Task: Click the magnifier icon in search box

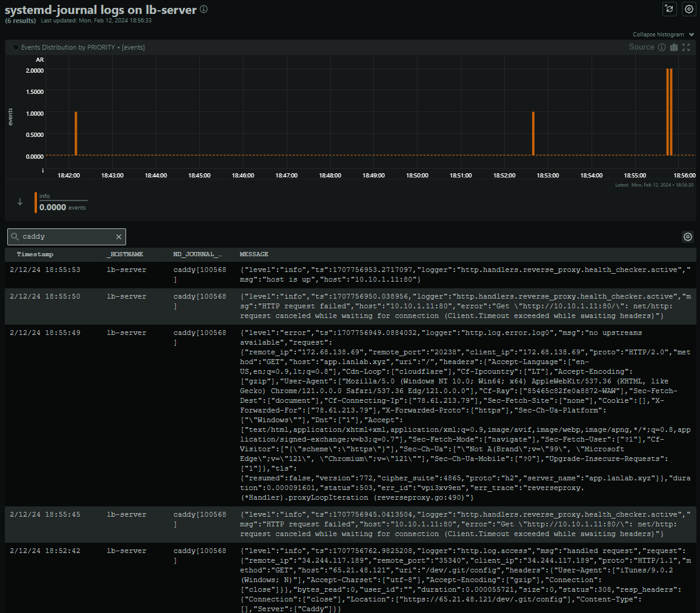Action: (x=15, y=237)
